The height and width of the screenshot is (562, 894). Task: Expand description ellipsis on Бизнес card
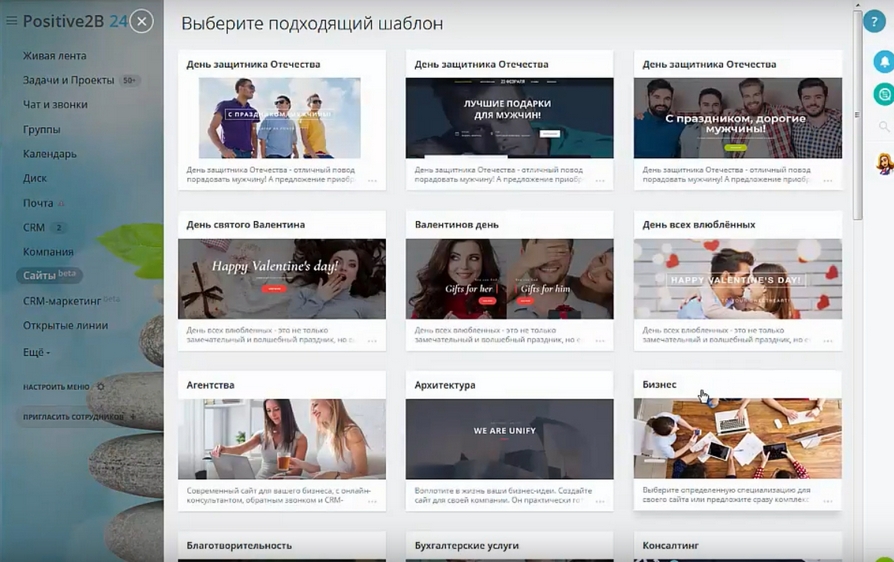(828, 501)
